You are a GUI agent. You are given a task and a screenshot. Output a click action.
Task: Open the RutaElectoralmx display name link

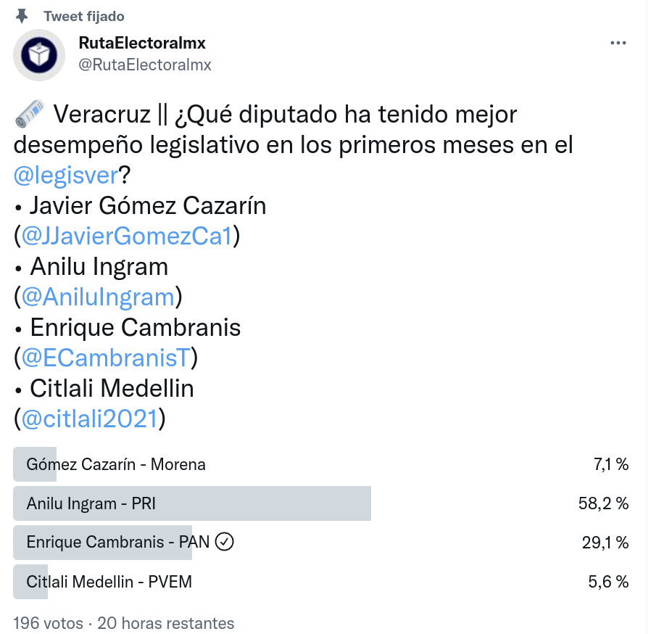[142, 44]
